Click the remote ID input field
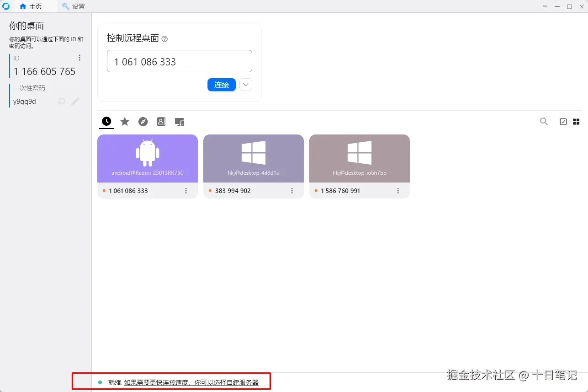Viewport: 588px width, 392px height. [180, 61]
